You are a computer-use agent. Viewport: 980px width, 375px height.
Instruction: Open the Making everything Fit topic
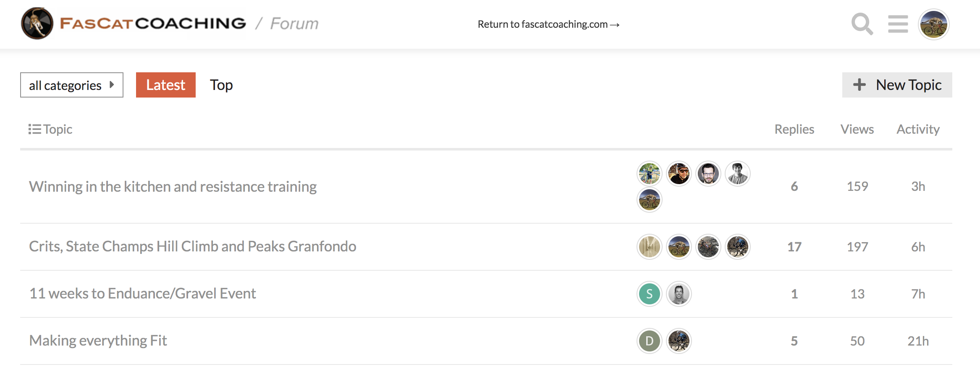pyautogui.click(x=98, y=341)
